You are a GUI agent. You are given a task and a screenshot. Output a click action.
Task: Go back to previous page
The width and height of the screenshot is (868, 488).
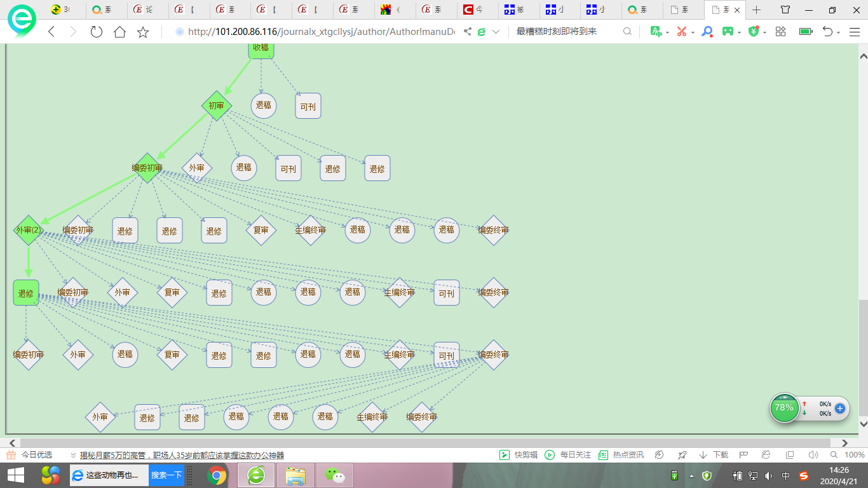(52, 32)
